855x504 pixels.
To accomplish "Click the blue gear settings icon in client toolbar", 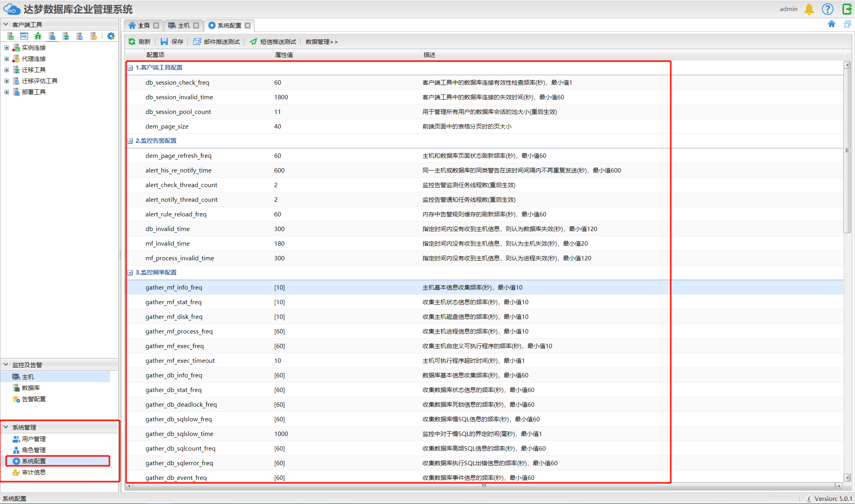I will click(111, 36).
